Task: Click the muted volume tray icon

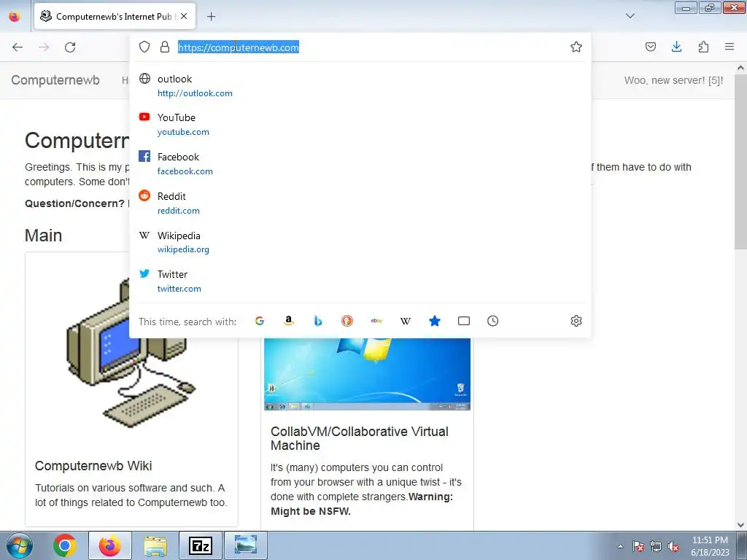Action: [673, 547]
